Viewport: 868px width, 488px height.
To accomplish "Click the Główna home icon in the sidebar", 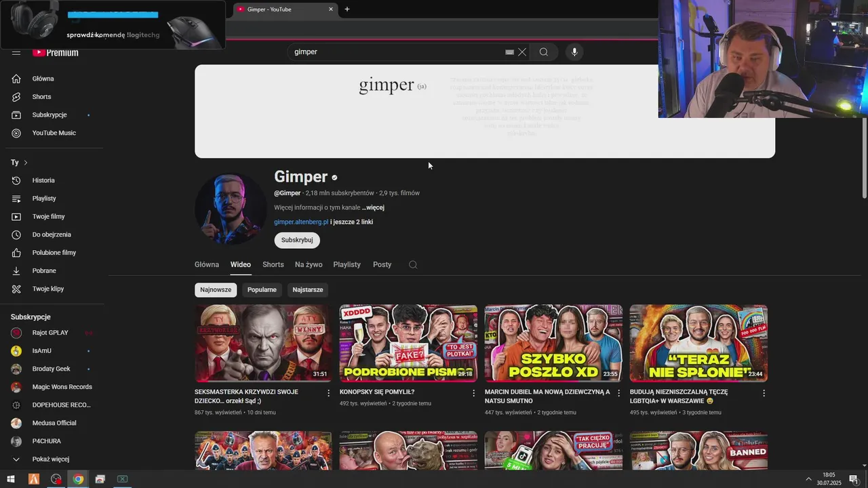I will (16, 79).
